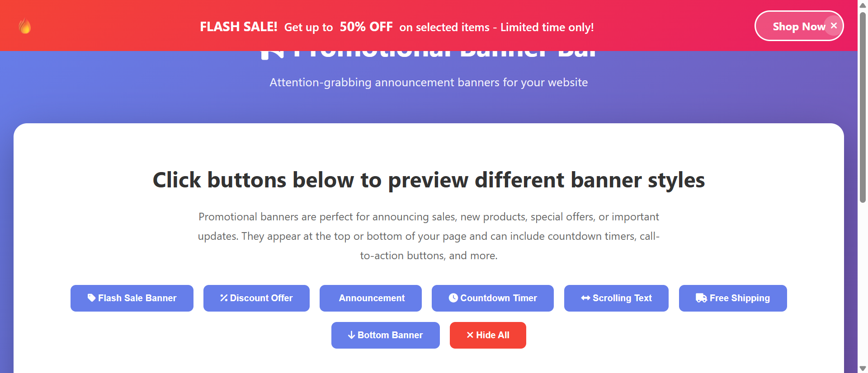The width and height of the screenshot is (868, 373).
Task: Select the truck icon on Free Shipping
Action: pos(701,298)
